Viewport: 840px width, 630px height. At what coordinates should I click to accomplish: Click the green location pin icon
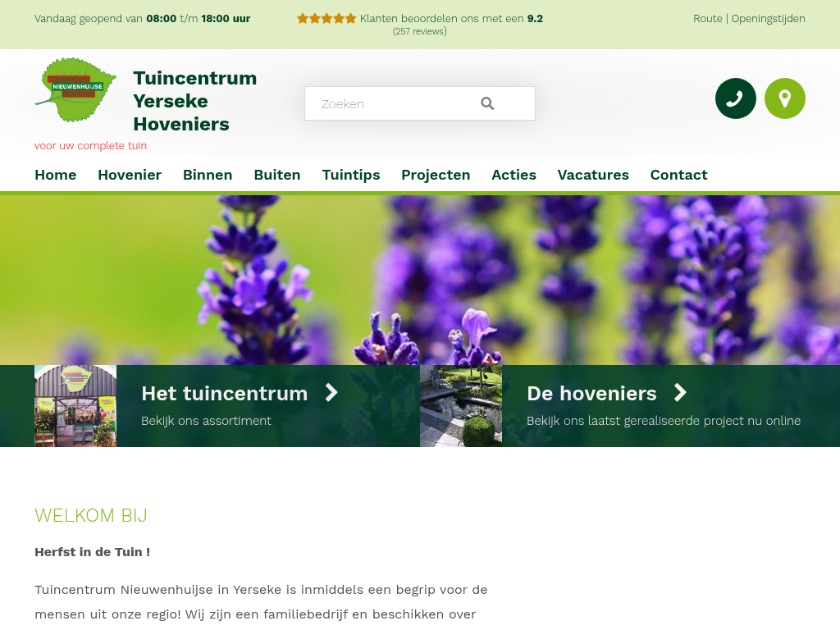point(785,98)
